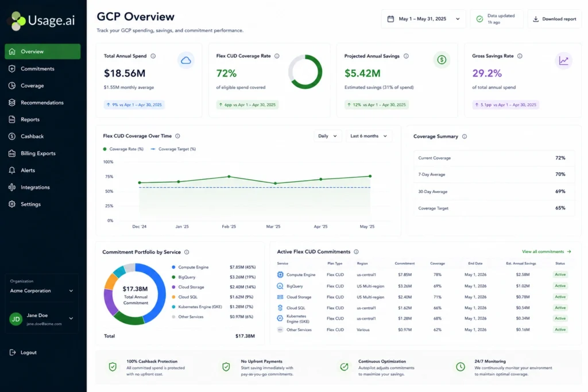Click the Feb '25 data point on coverage line
588x392 pixels.
point(229,177)
